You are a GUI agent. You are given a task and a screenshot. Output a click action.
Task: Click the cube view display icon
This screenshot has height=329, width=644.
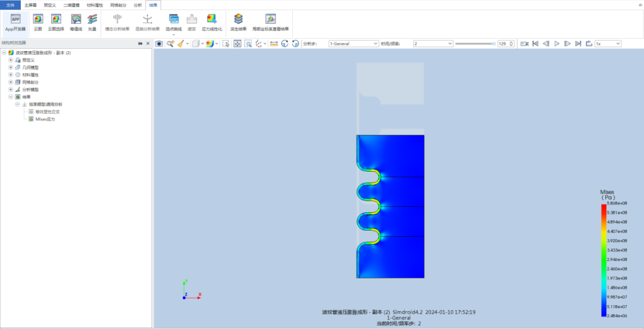pos(196,44)
